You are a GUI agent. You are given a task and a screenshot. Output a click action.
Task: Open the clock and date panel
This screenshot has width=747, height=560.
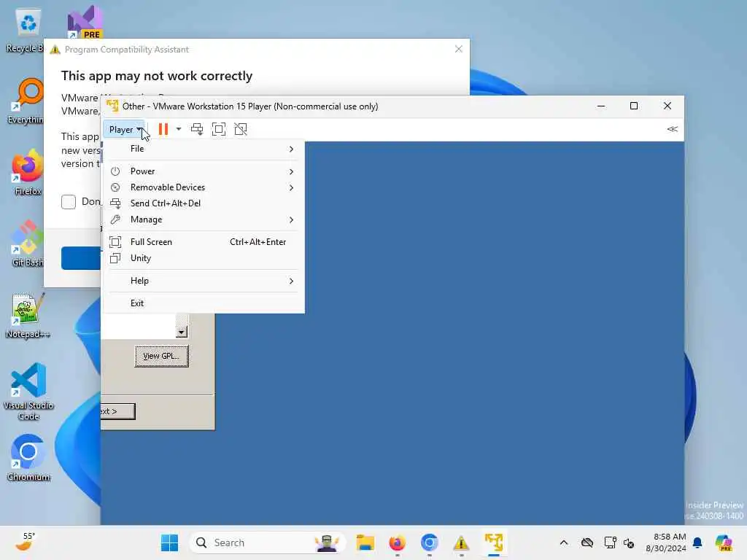tap(666, 542)
